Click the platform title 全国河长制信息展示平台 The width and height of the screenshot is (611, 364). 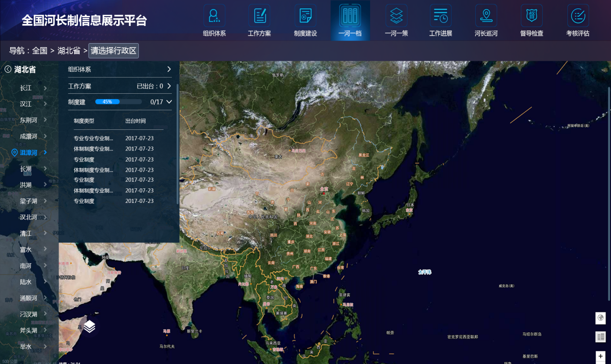click(x=84, y=20)
